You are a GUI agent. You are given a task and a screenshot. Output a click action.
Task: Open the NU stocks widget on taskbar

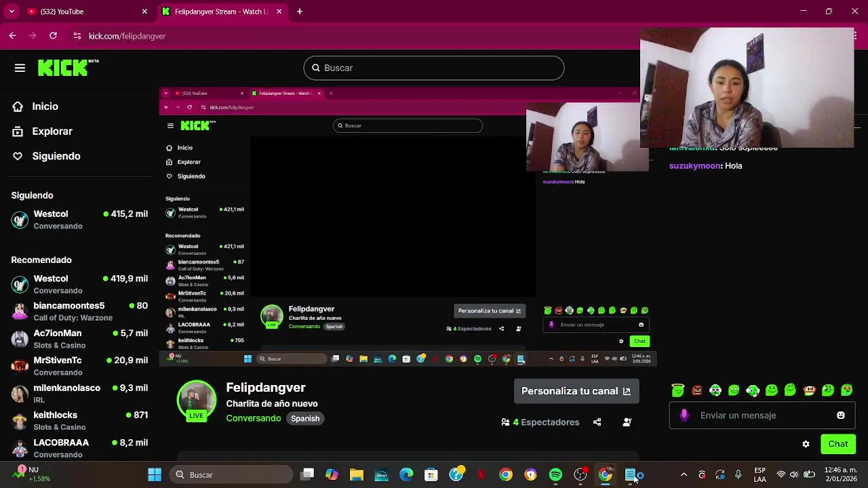(x=33, y=474)
